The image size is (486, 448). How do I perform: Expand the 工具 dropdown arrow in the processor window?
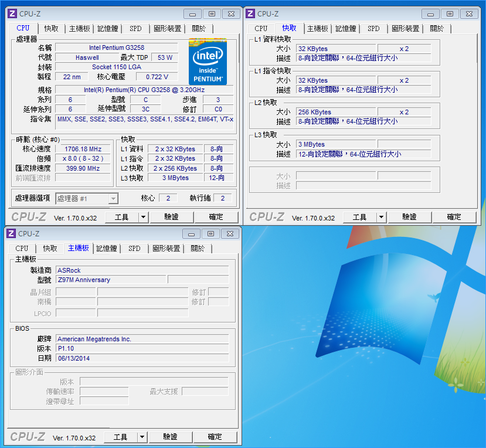point(143,218)
